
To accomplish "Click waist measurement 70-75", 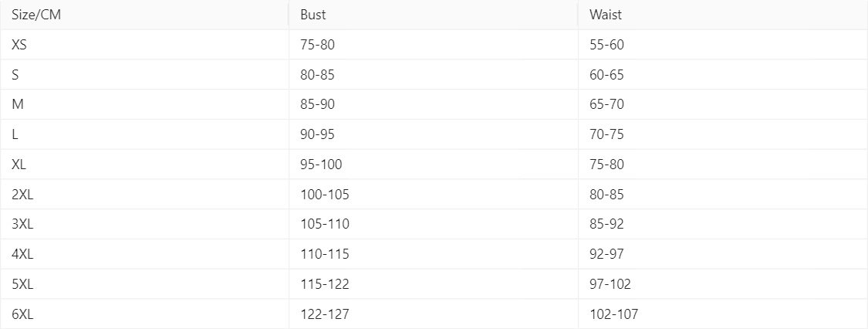I will click(606, 134).
